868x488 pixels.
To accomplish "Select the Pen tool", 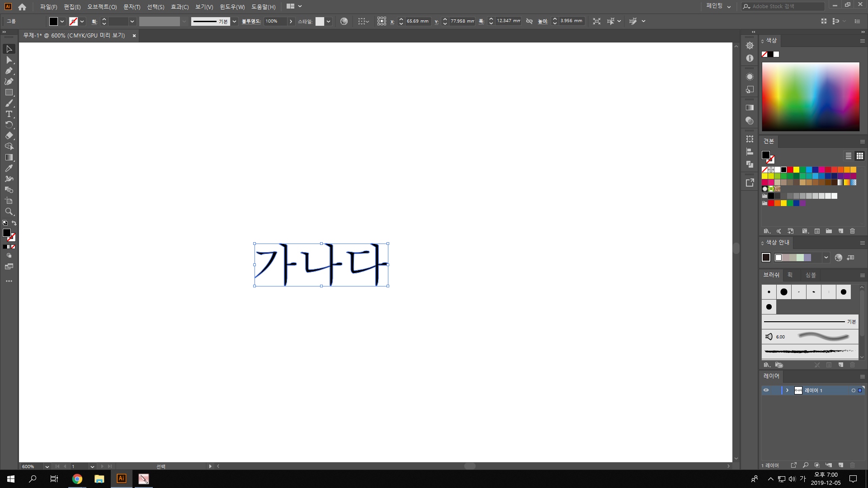I will [9, 70].
